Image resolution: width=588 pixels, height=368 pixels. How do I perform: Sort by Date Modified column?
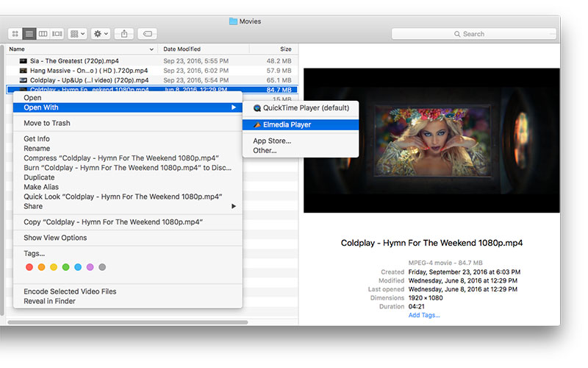click(204, 49)
